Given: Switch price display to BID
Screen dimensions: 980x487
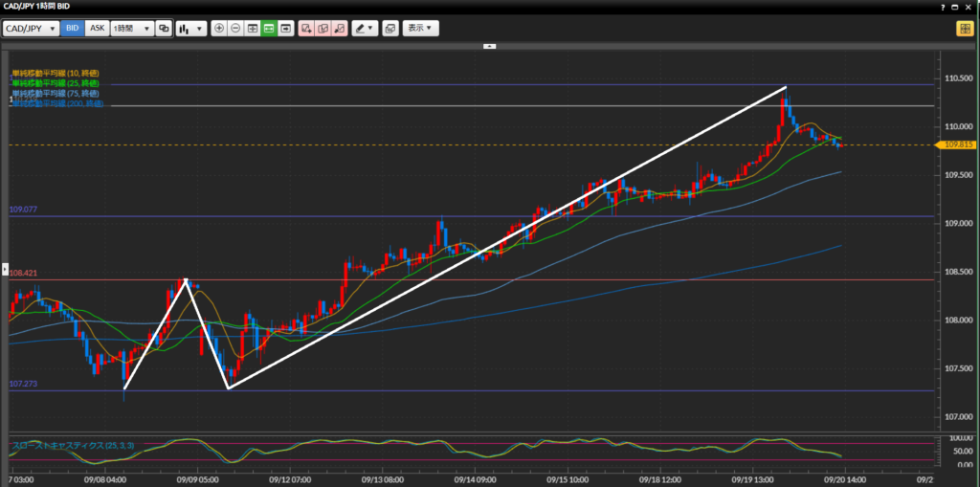Looking at the screenshot, I should click(x=73, y=29).
